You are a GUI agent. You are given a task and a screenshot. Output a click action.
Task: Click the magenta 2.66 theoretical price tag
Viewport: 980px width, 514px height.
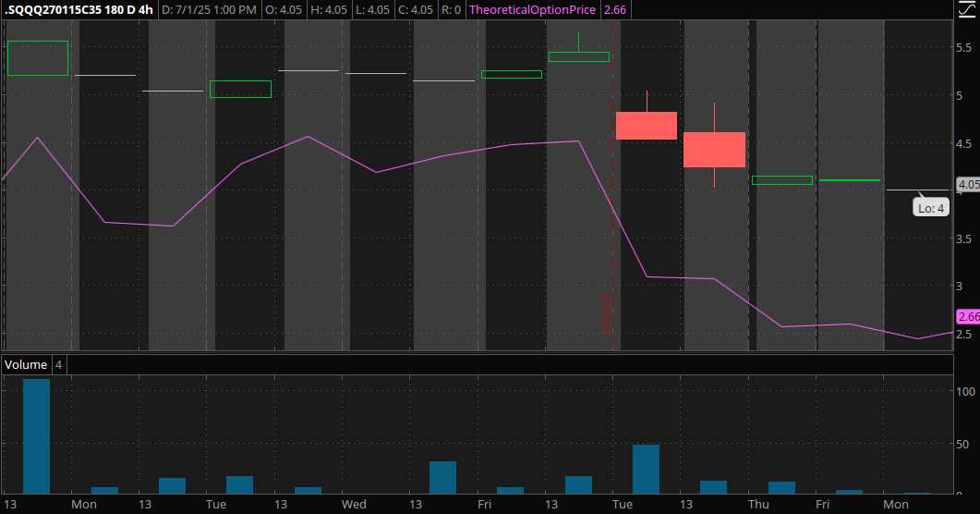[968, 316]
